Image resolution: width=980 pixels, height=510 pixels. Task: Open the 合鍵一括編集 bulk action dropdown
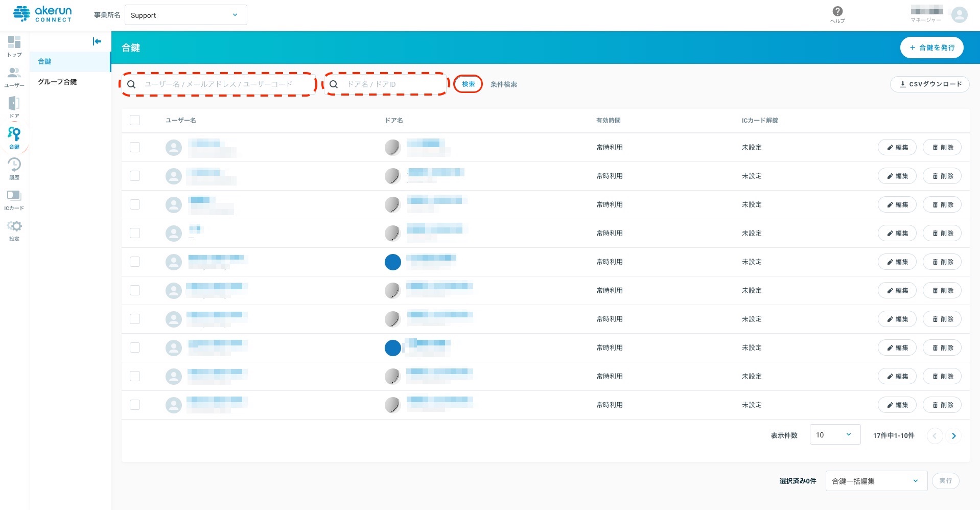tap(876, 481)
